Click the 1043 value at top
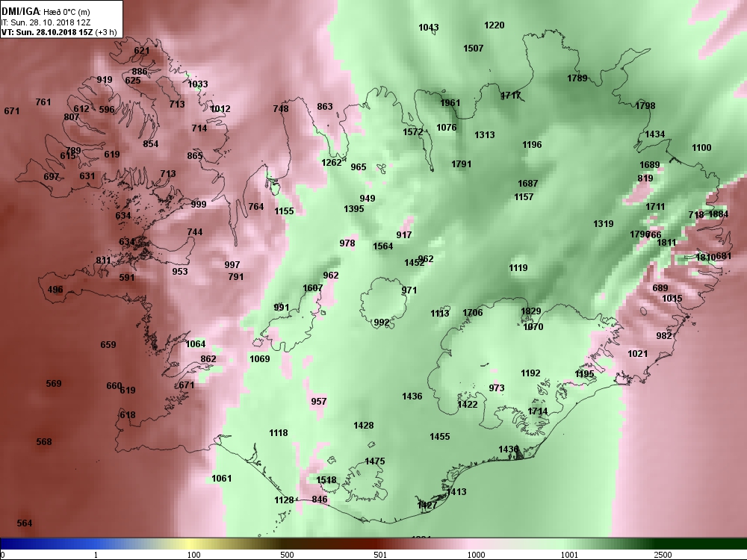The height and width of the screenshot is (560, 747). pos(428,28)
